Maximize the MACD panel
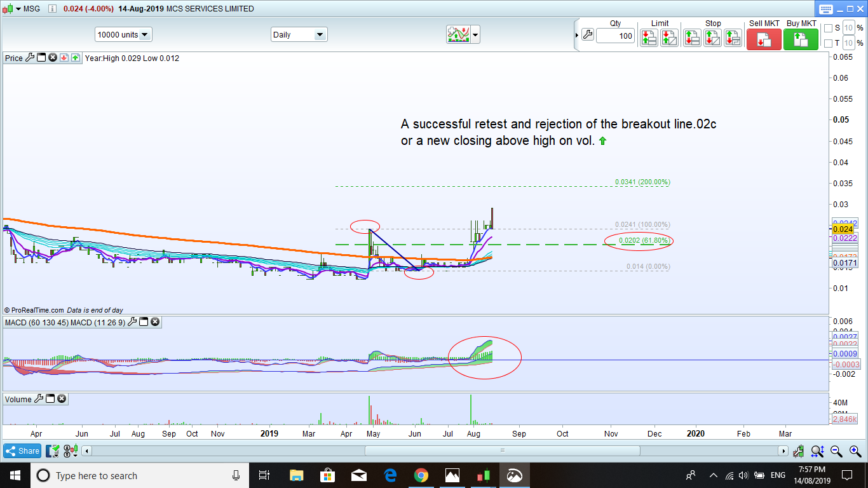The height and width of the screenshot is (488, 868). pyautogui.click(x=144, y=322)
